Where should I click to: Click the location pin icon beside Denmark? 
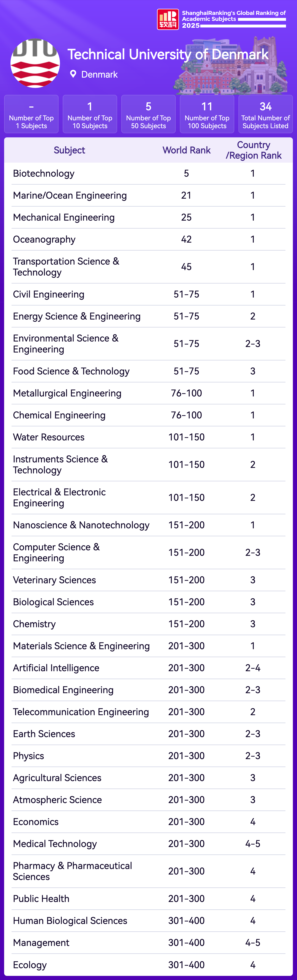[73, 74]
